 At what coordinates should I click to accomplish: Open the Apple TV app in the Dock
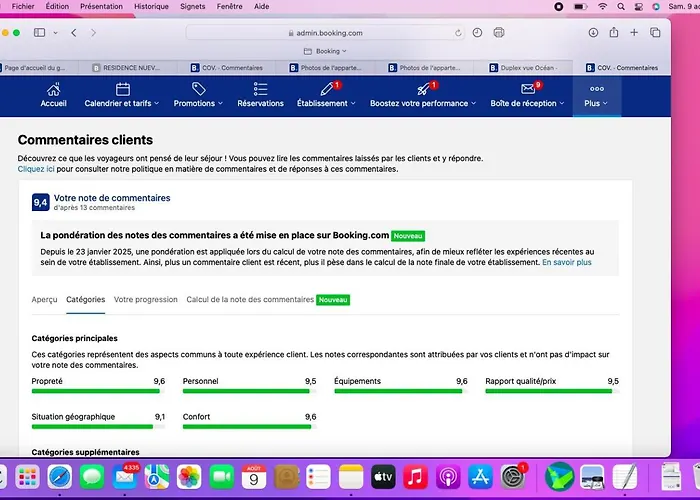click(x=383, y=476)
